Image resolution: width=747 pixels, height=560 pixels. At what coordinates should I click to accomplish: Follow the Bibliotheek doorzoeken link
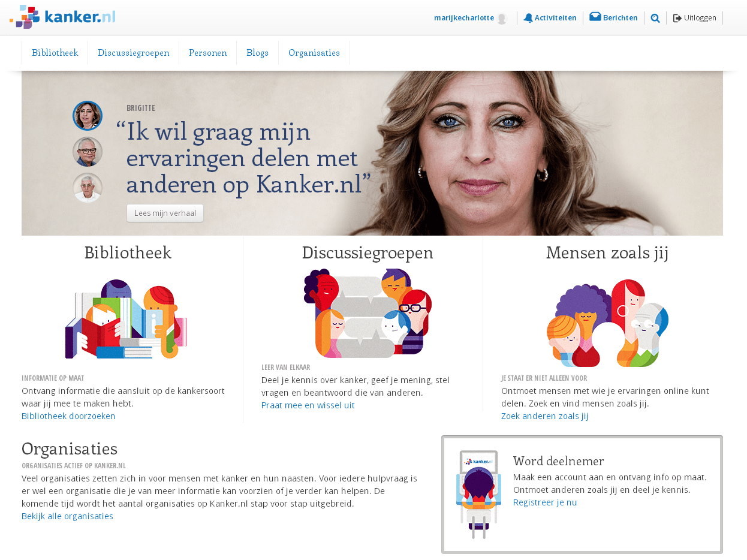68,416
